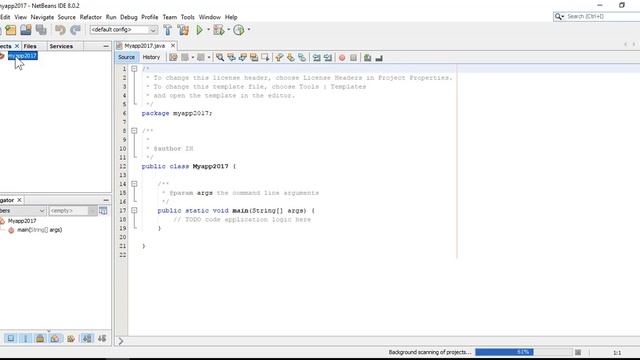
Task: Switch to the Services tab
Action: click(x=61, y=46)
